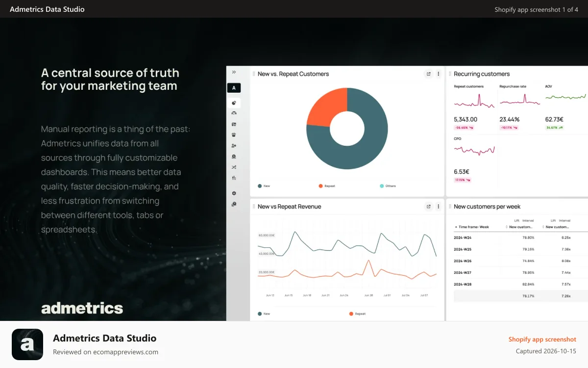The width and height of the screenshot is (588, 368).
Task: Grab drag handle of New vs Repeat Revenue
Action: tap(254, 207)
